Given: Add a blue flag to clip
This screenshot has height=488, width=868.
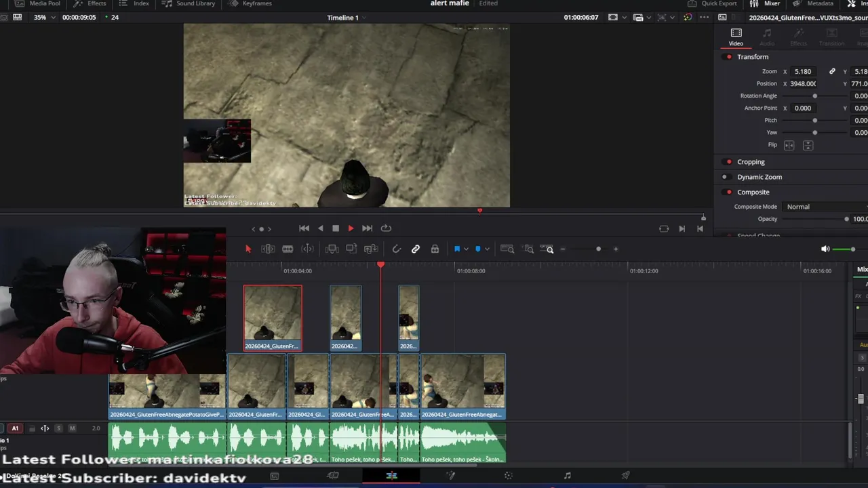Looking at the screenshot, I should point(457,249).
